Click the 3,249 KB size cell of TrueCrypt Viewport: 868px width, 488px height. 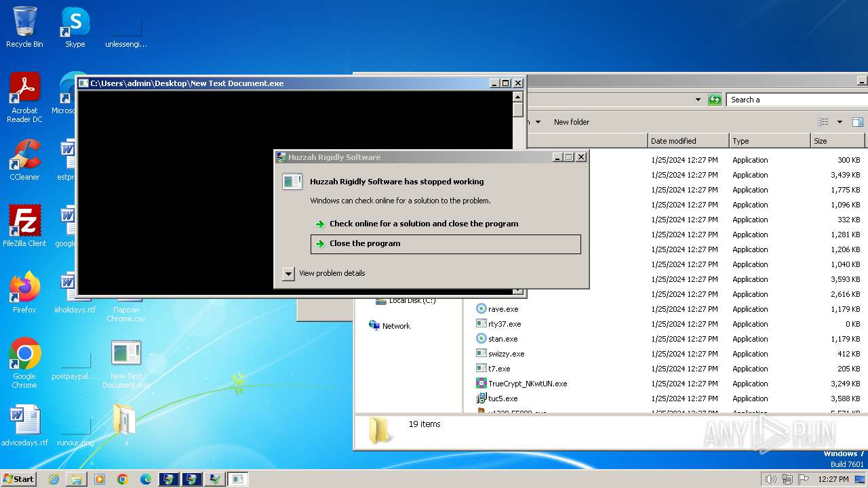click(845, 384)
